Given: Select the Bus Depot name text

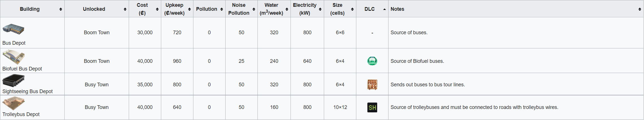Looking at the screenshot, I should 14,43.
